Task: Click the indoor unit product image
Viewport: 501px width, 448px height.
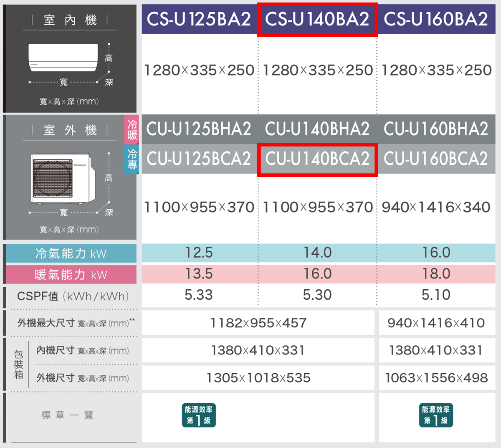Action: coord(63,58)
